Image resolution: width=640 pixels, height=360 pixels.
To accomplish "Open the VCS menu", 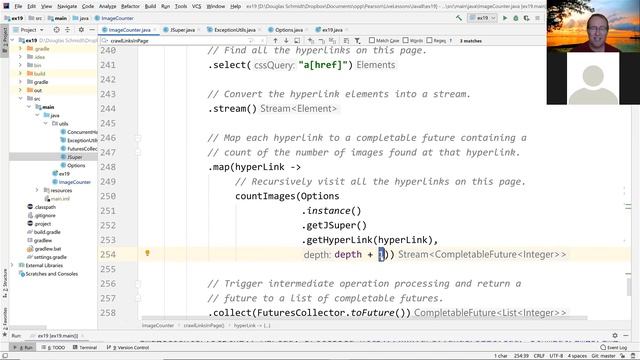I will click(196, 6).
